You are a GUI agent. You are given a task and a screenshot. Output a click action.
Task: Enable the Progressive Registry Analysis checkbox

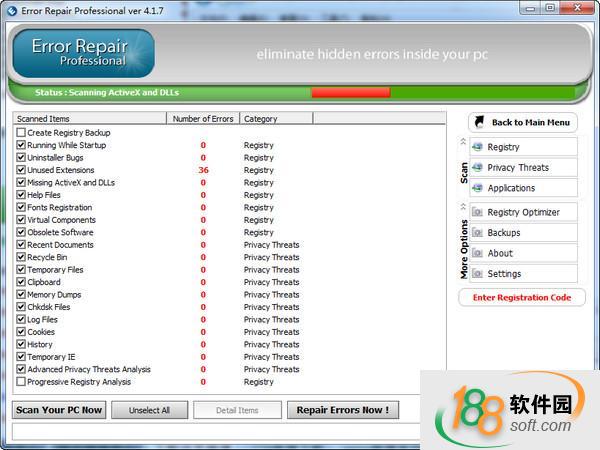point(21,382)
